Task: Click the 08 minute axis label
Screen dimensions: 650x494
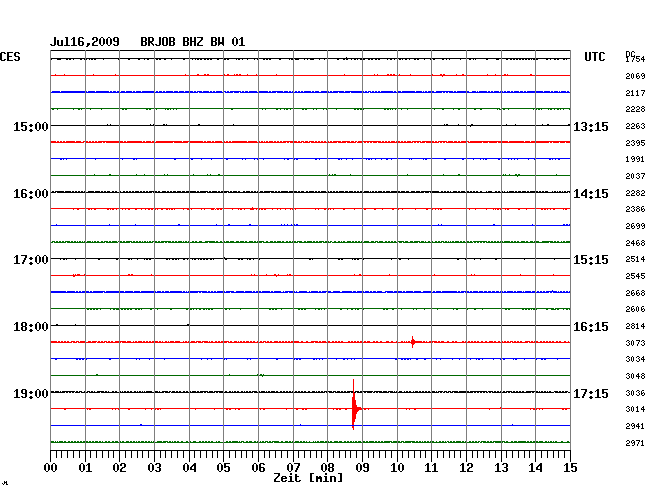Action: click(327, 467)
